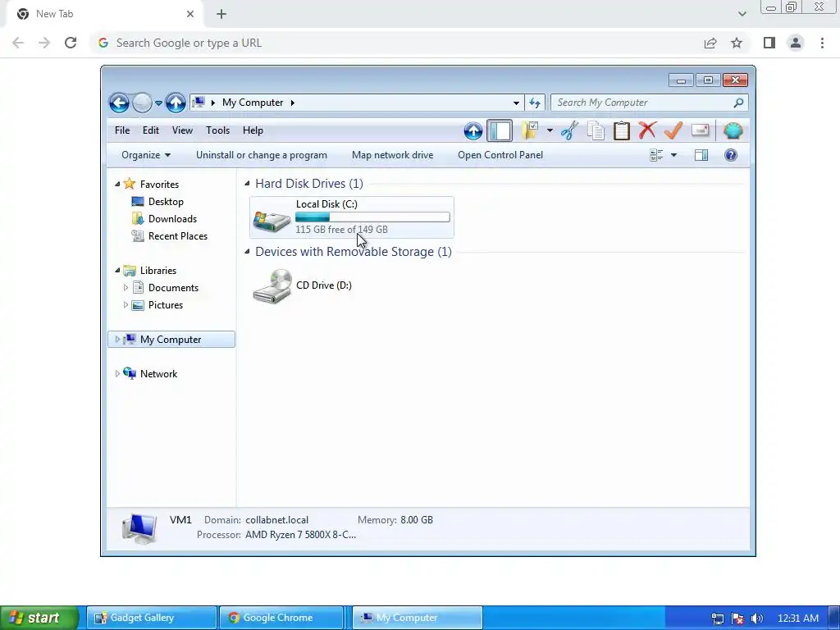
Task: Select the CD Drive (D:) icon
Action: click(x=272, y=286)
